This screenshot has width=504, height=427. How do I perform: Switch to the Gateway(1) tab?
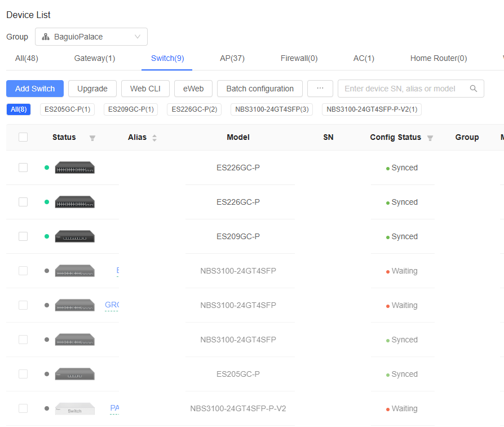click(95, 58)
